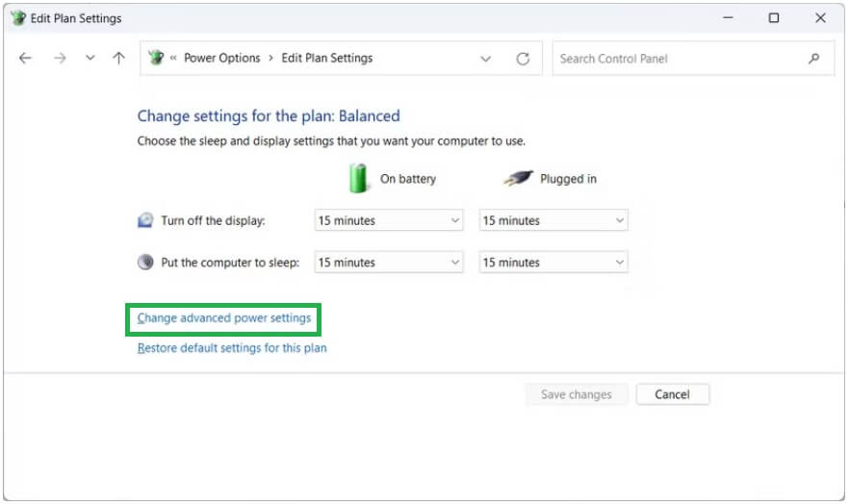
Task: Click the Power Options address bar icon
Action: pyautogui.click(x=156, y=58)
